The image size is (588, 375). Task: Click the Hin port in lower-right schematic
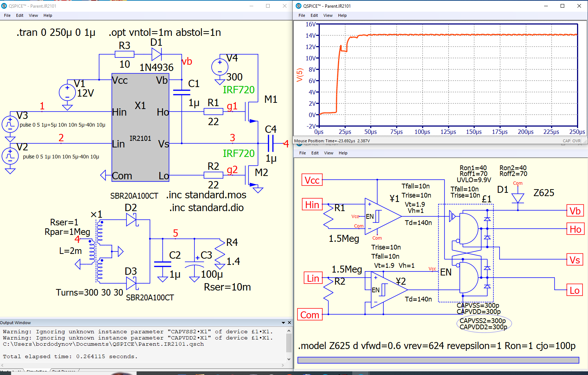pyautogui.click(x=312, y=205)
